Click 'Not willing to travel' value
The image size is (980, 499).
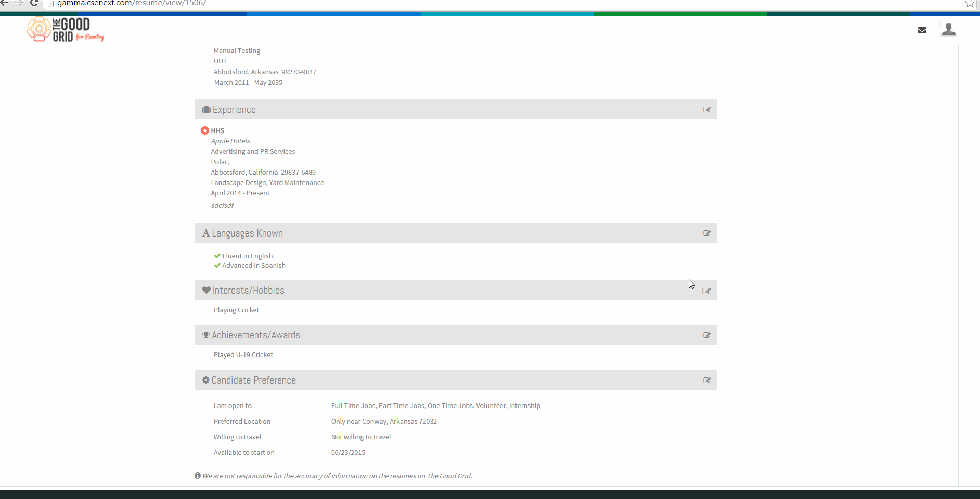point(361,437)
